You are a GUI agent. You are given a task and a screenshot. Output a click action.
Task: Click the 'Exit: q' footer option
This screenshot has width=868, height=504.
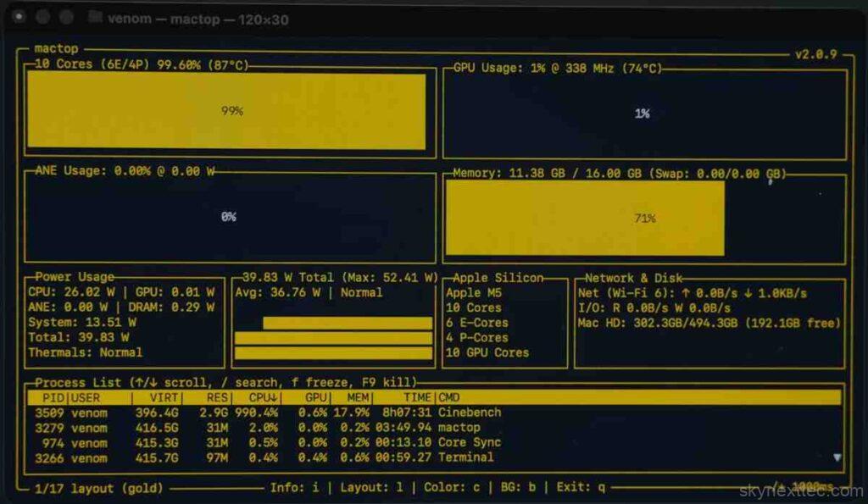(x=581, y=488)
